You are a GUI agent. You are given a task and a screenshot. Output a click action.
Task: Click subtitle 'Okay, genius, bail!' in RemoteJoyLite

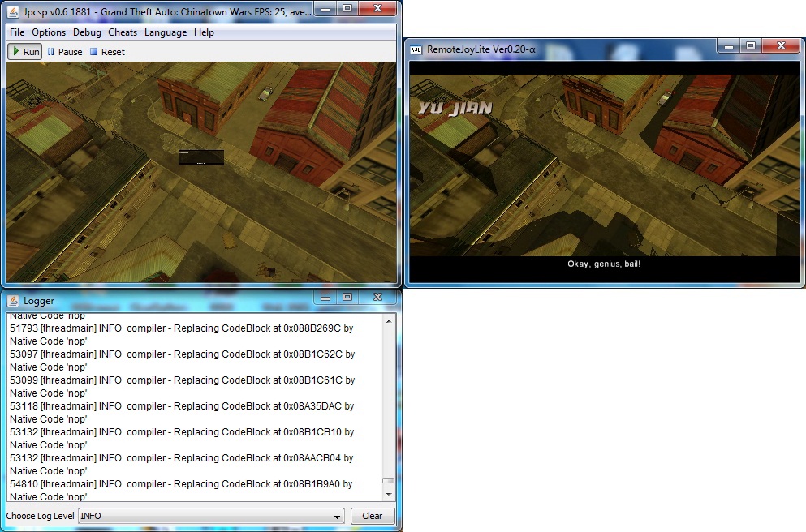coord(604,264)
